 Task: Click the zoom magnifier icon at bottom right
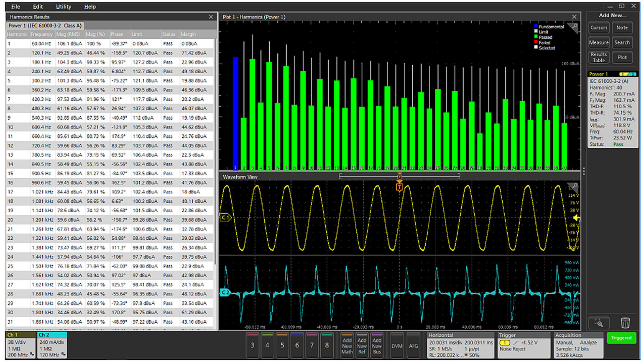pyautogui.click(x=598, y=323)
